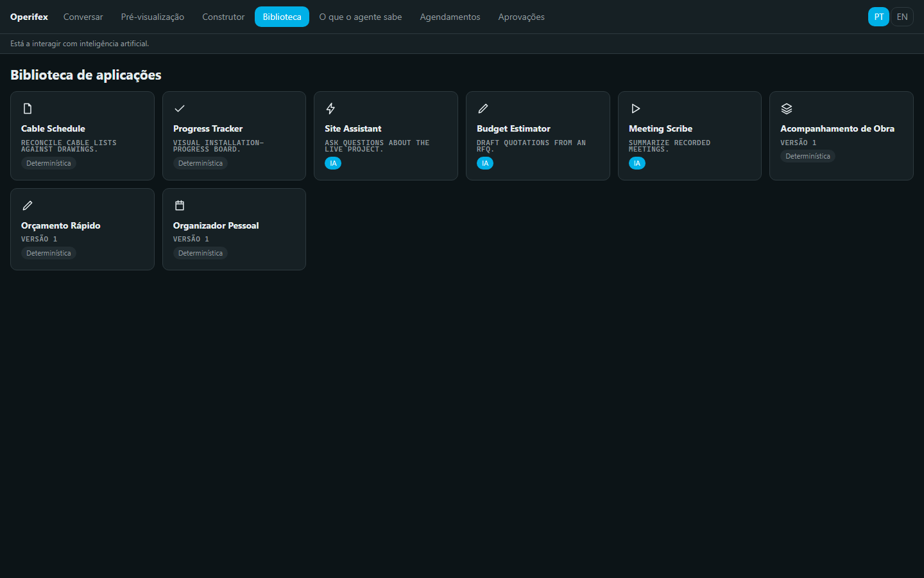Open Acompanhamento de Obra app title
This screenshot has height=578, width=924.
(837, 128)
